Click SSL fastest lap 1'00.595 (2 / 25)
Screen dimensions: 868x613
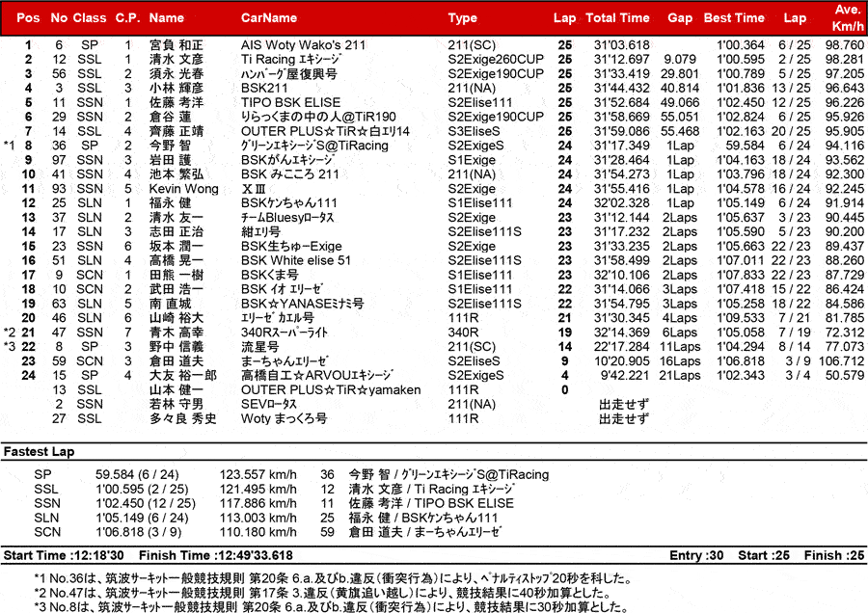142,489
